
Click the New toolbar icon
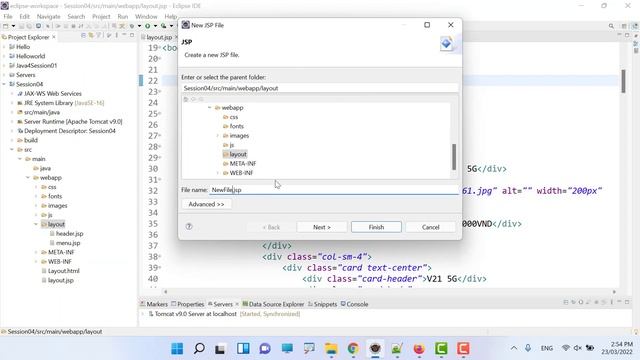[6, 26]
